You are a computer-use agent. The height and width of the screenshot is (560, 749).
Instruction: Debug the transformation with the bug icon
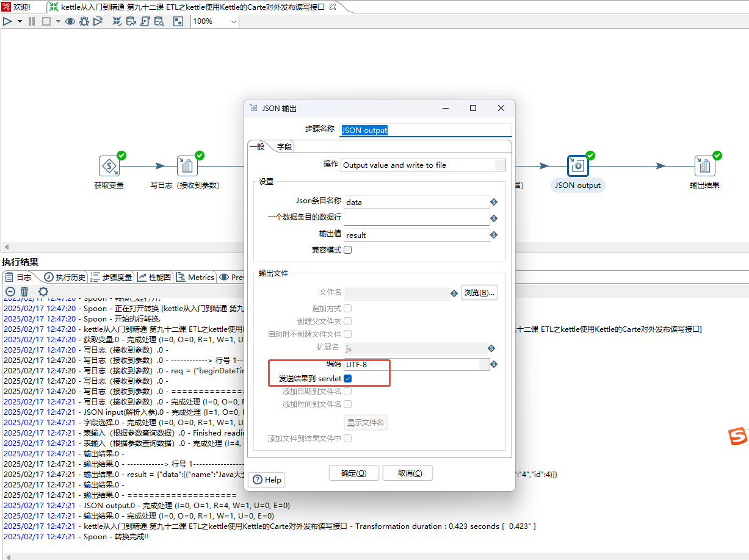point(84,21)
